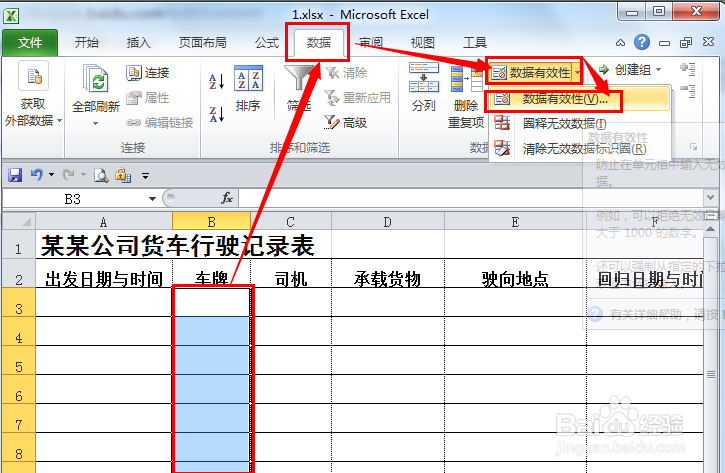Choose 数据有效性(V)... menu entry

pos(580,98)
